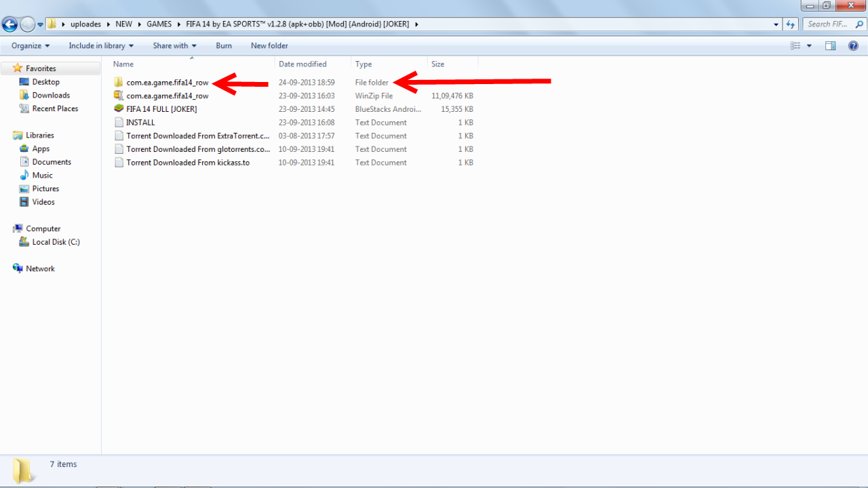
Task: Open the Organize menu
Action: click(31, 45)
